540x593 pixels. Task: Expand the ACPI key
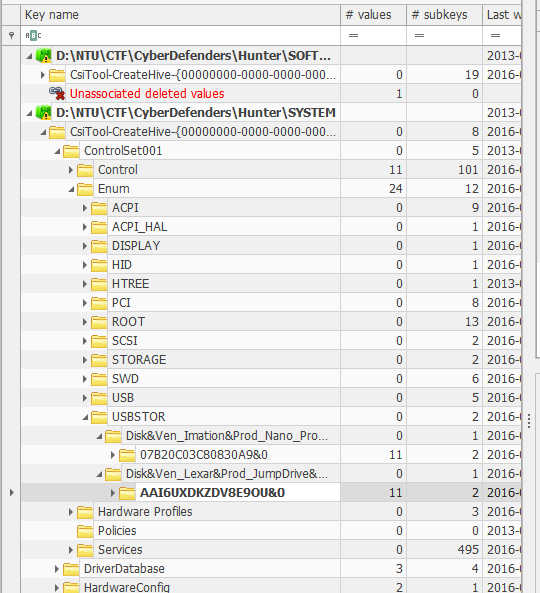(85, 208)
